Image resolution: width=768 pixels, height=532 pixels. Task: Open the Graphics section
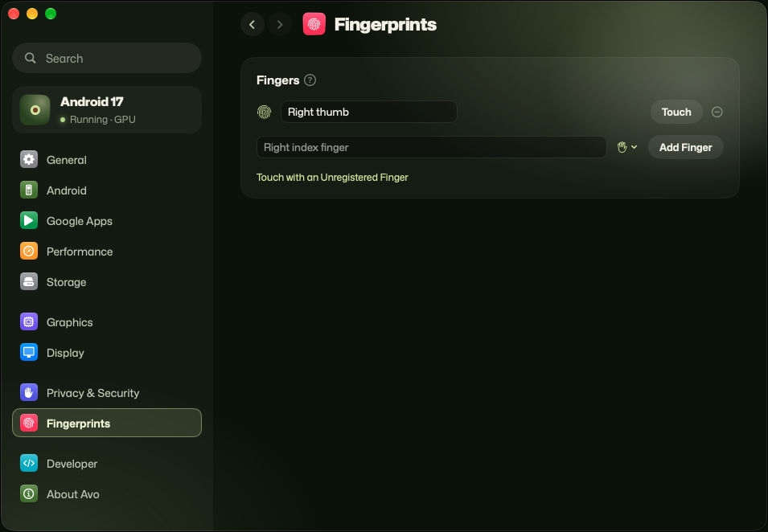coord(107,322)
